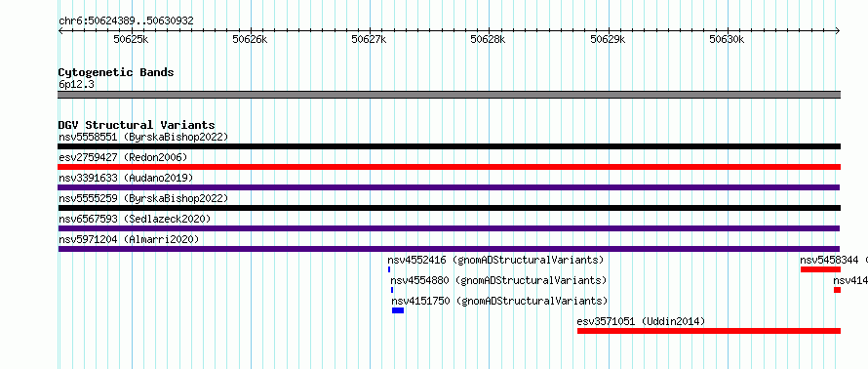Click the red esv3571051 variant bar
Image resolution: width=868 pixels, height=369 pixels.
click(709, 331)
